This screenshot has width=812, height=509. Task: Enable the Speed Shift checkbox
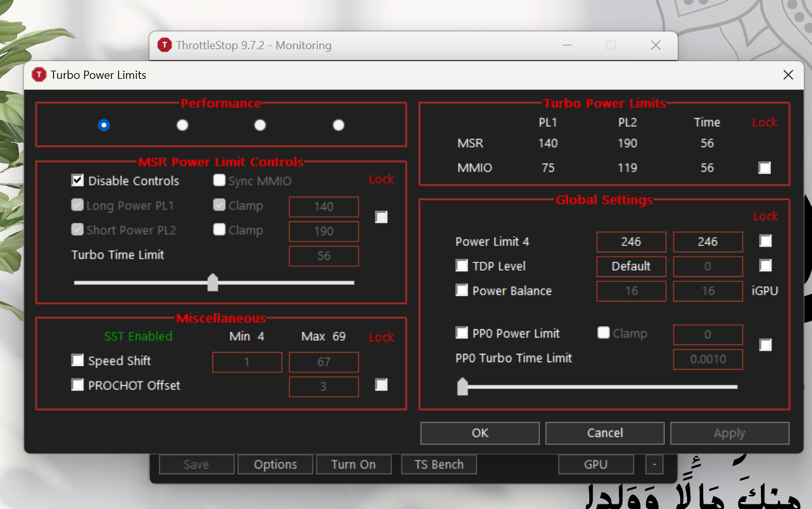(x=78, y=360)
